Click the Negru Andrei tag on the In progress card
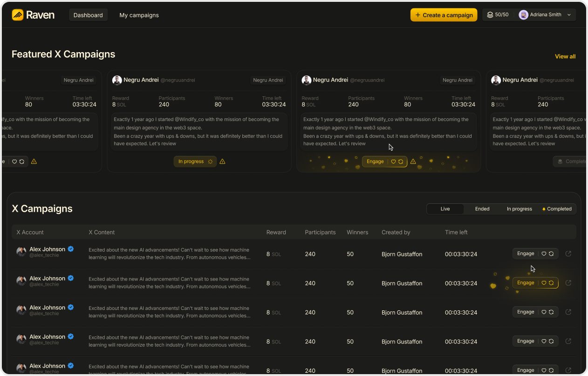588x376 pixels. tap(268, 80)
